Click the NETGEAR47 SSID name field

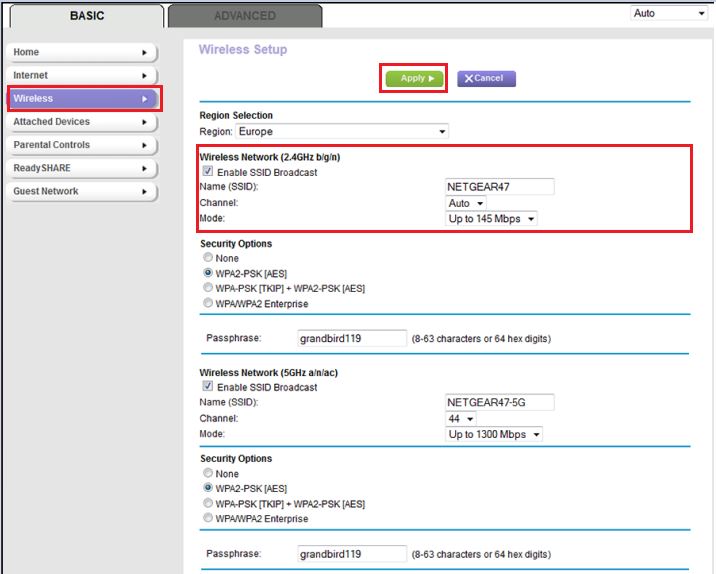[x=499, y=187]
